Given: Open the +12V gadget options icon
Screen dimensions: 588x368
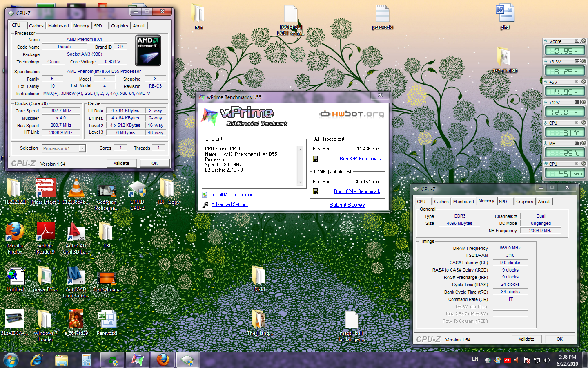Looking at the screenshot, I should coord(577,102).
